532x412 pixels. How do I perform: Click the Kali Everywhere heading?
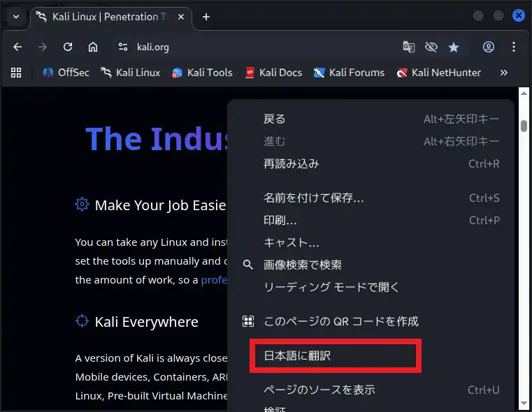(x=146, y=322)
